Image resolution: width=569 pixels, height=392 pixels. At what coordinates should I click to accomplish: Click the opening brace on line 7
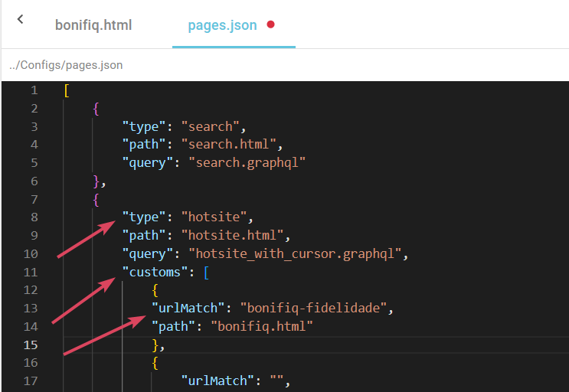tap(96, 199)
